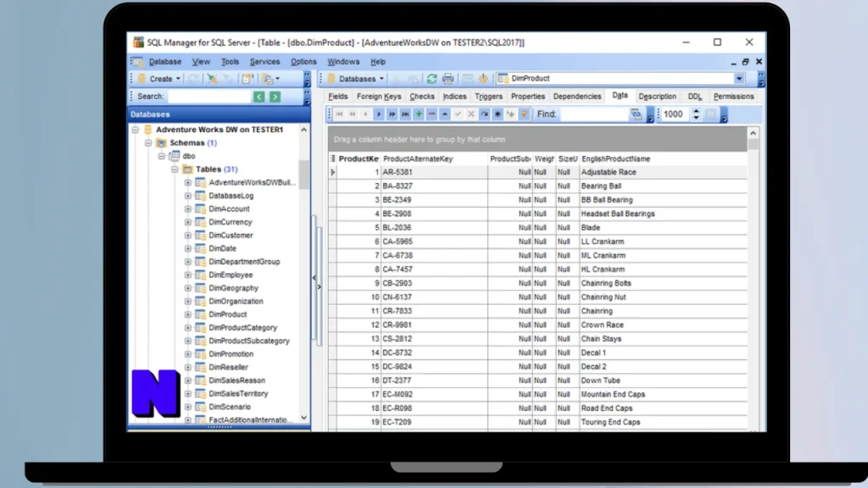Click the cell 'Mountain End Caps'
The width and height of the screenshot is (868, 488).
coord(663,395)
